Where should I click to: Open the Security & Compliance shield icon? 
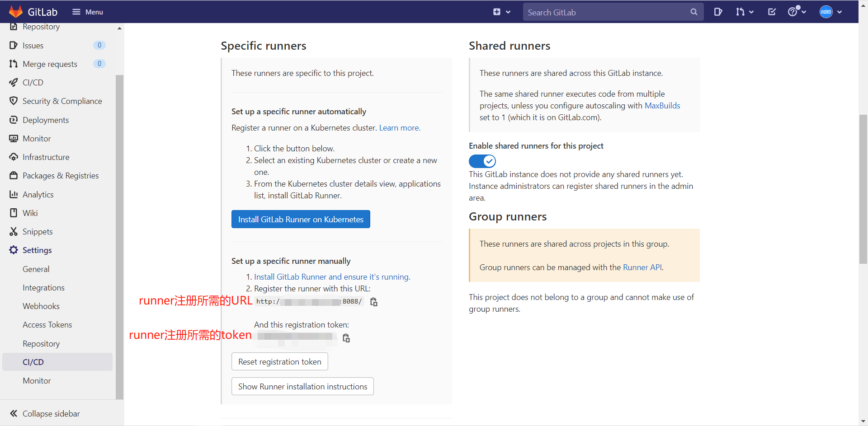point(14,101)
